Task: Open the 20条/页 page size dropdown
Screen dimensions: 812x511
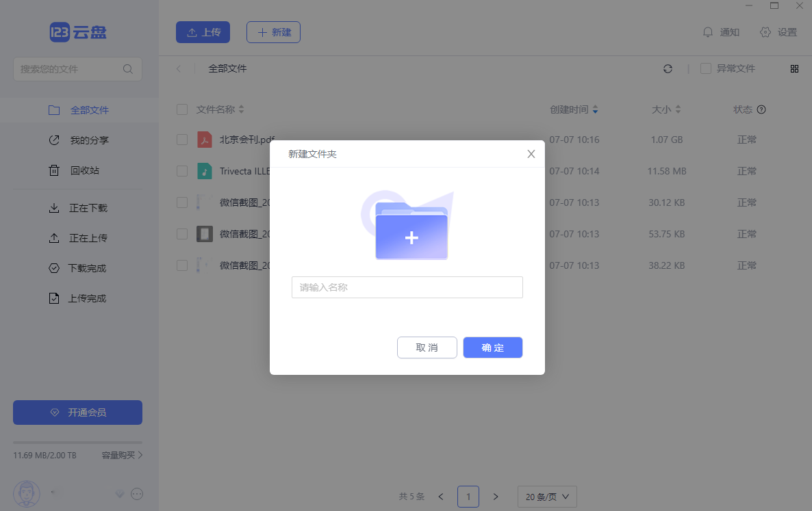Action: click(546, 497)
